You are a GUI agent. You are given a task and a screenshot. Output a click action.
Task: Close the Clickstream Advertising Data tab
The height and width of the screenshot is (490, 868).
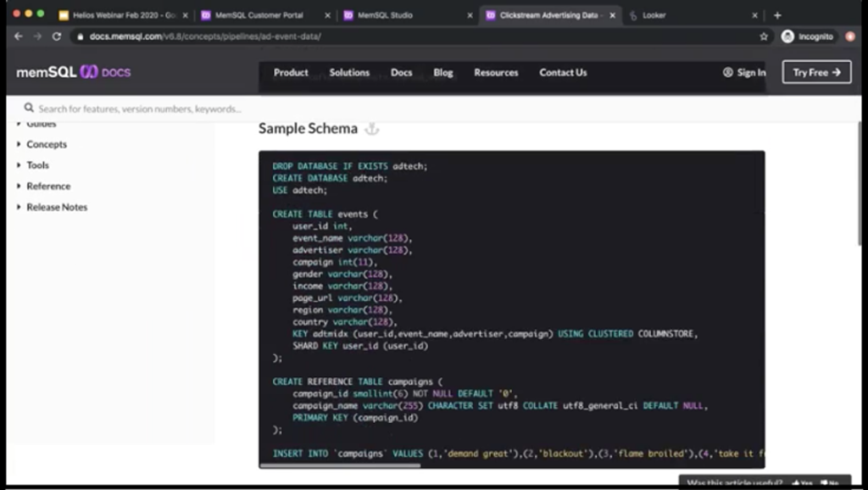pos(612,15)
